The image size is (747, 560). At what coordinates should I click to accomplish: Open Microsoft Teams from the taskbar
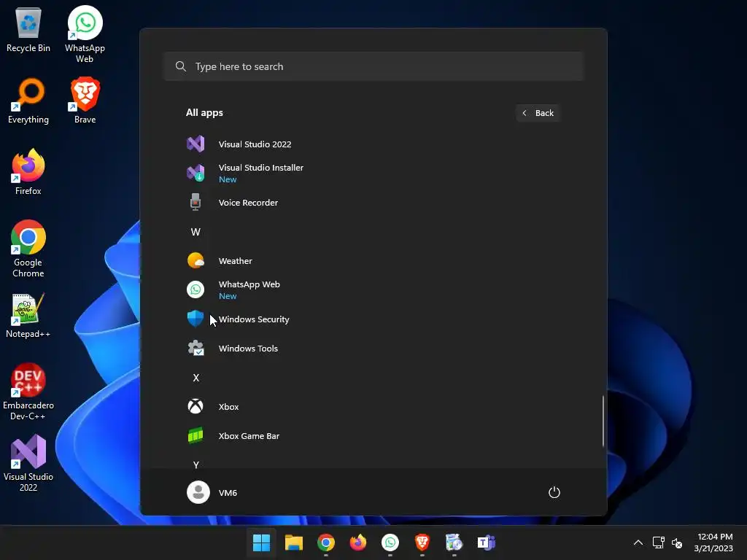[x=487, y=542]
